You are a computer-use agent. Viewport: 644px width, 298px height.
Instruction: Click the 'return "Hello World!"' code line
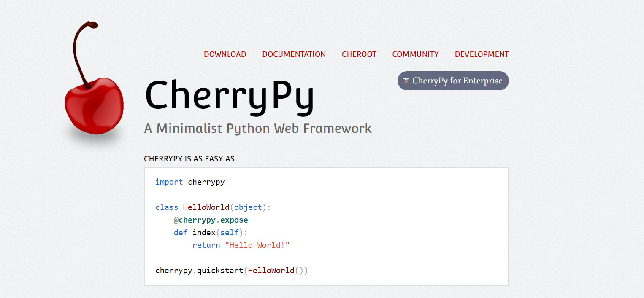(x=241, y=245)
